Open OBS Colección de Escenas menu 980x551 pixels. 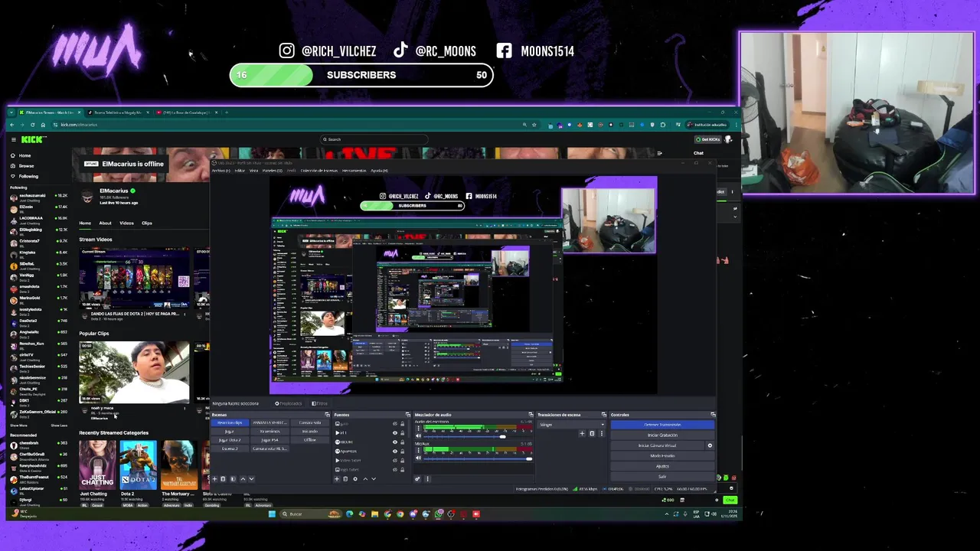(x=319, y=171)
